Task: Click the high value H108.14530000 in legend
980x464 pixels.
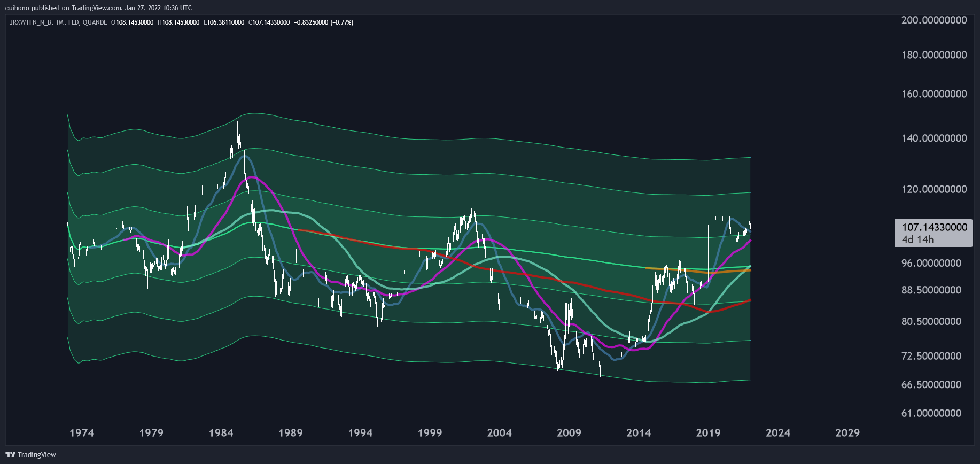Action: (178, 22)
